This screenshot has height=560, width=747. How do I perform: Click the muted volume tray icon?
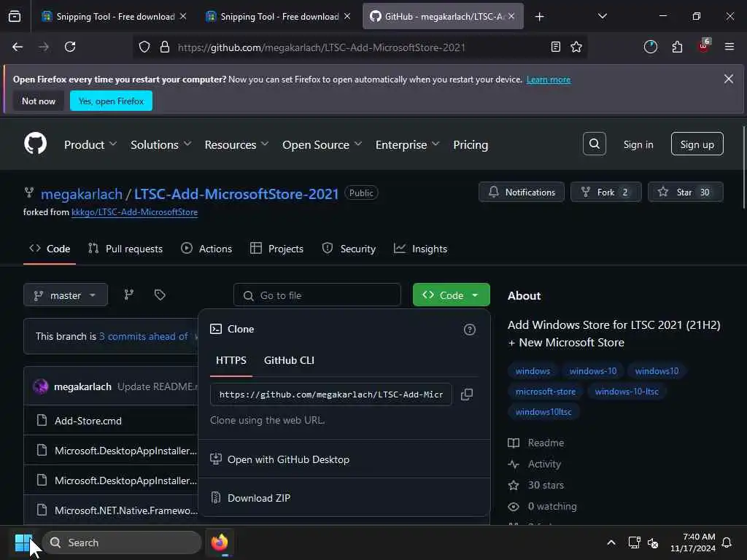click(653, 542)
